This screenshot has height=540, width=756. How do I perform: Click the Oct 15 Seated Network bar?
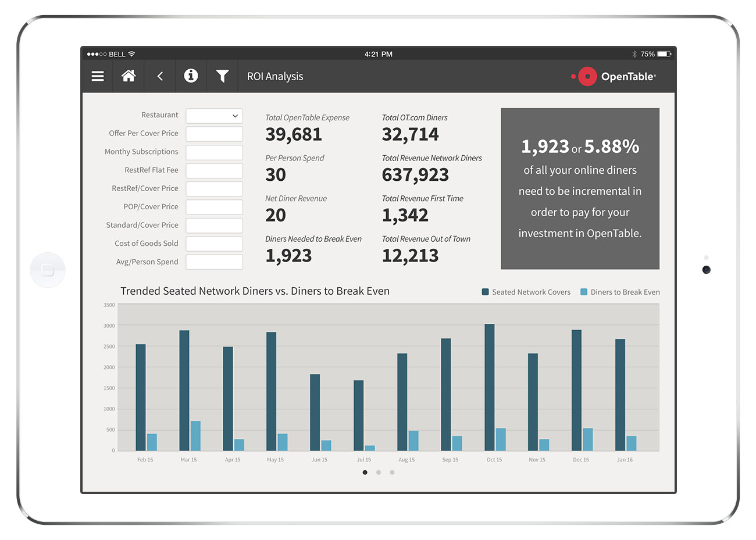coord(490,388)
